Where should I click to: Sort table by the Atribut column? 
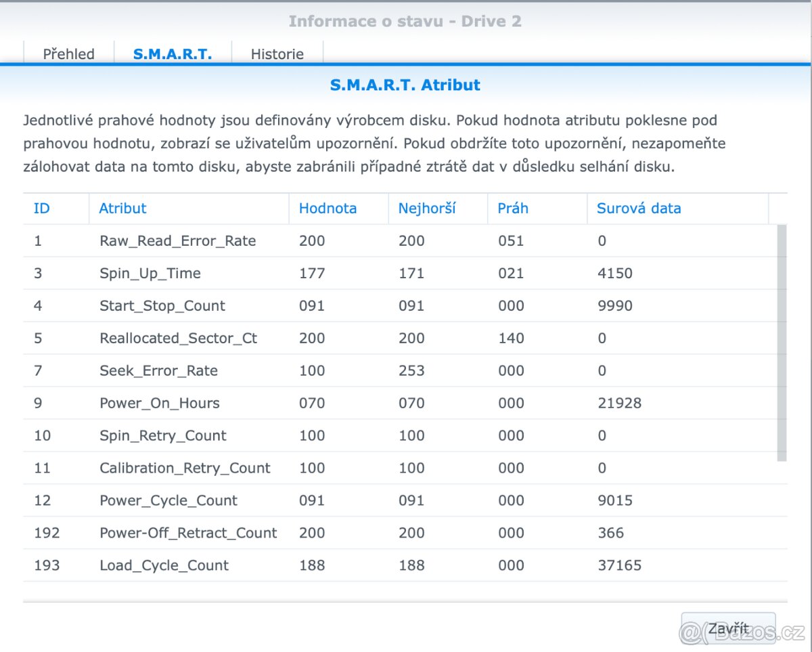pyautogui.click(x=122, y=208)
